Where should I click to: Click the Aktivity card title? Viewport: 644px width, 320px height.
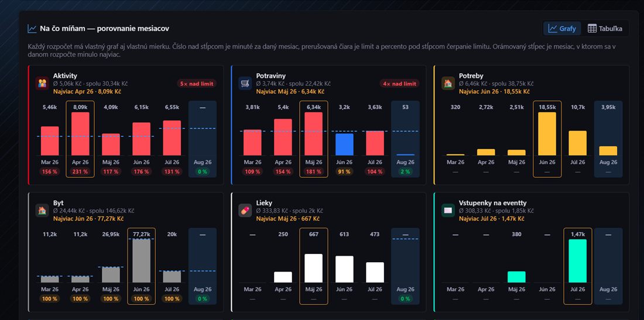tap(65, 76)
